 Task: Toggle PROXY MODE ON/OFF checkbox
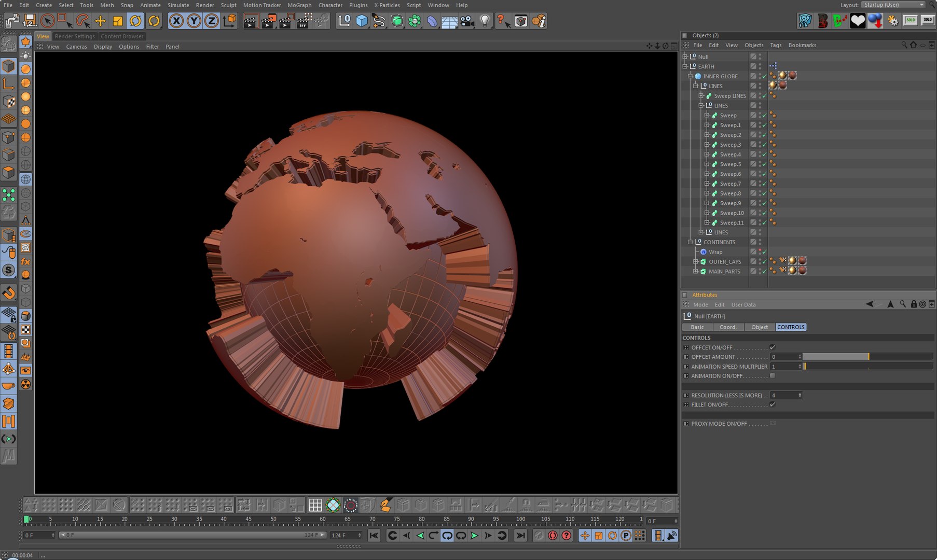tap(773, 424)
